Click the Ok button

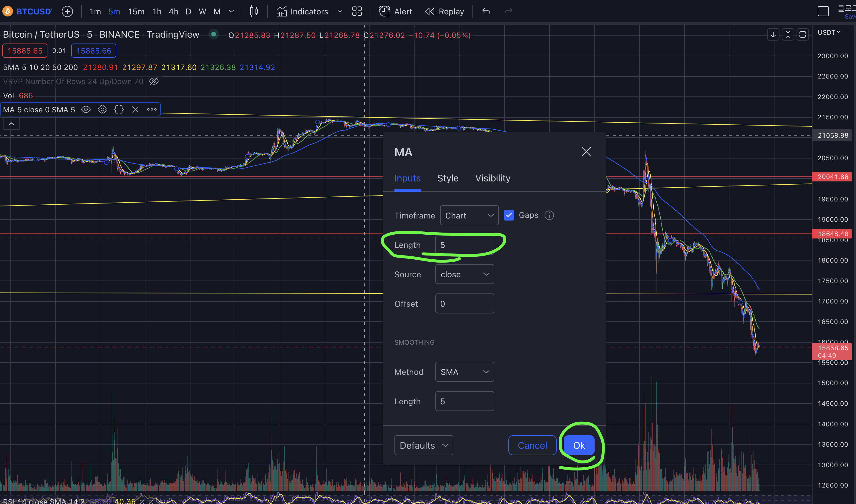pos(579,445)
